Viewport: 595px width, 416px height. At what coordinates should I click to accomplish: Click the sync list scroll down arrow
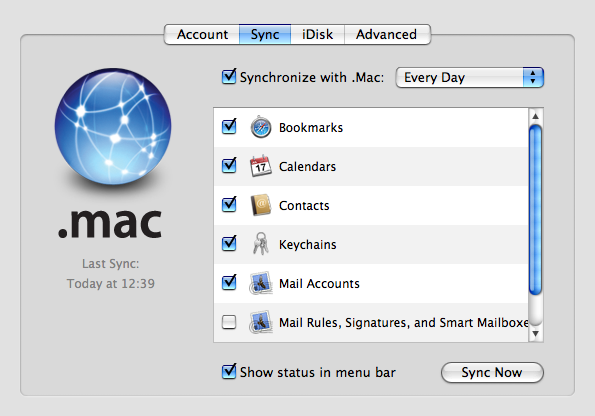point(535,334)
